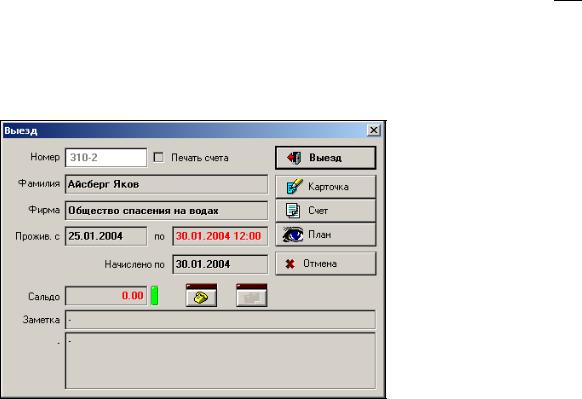Screen dimensions: 582x399
Task: Click the Начислено по date field
Action: point(220,264)
